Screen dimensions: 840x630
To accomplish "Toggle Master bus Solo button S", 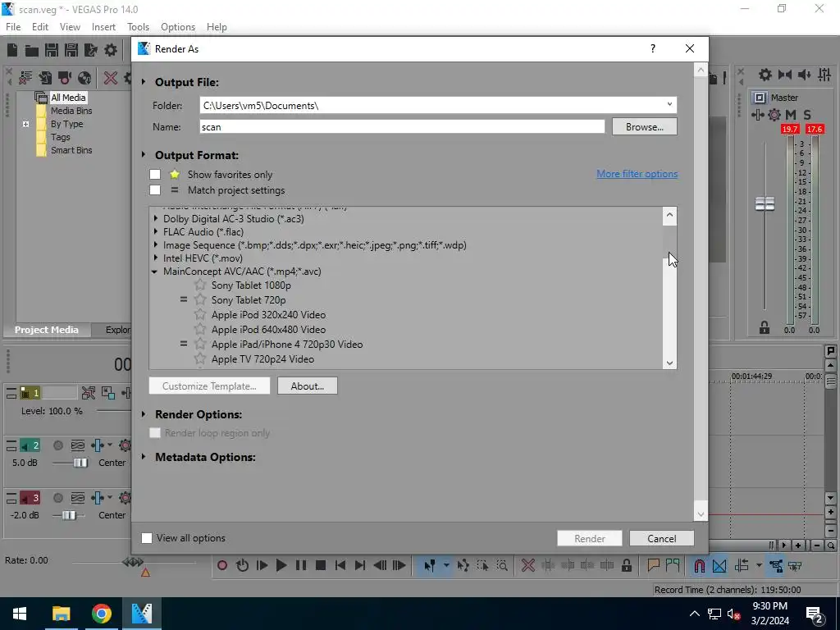I will pos(807,115).
